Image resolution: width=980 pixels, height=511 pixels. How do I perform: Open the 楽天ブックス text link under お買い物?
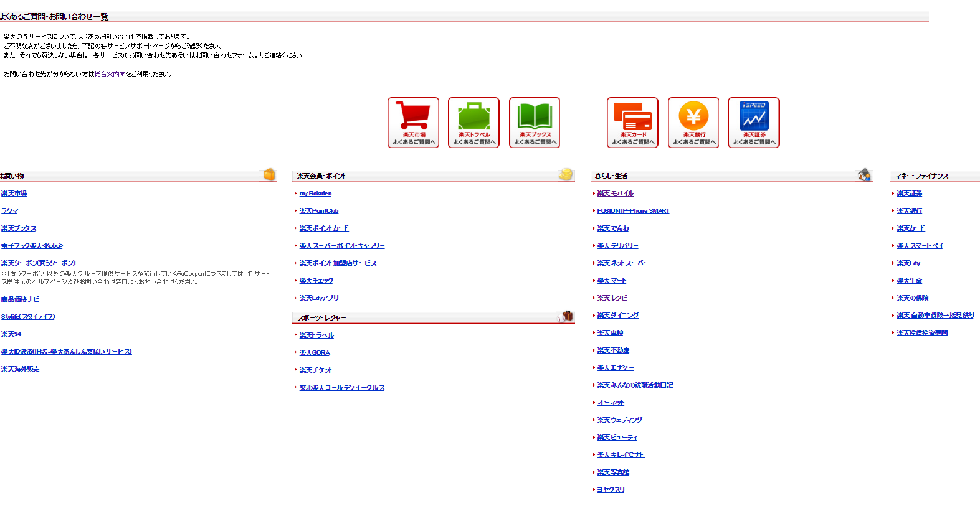19,228
